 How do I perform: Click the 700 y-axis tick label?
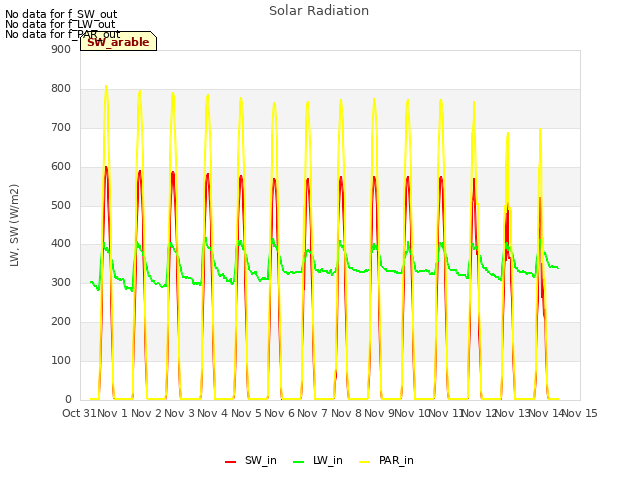pyautogui.click(x=61, y=127)
